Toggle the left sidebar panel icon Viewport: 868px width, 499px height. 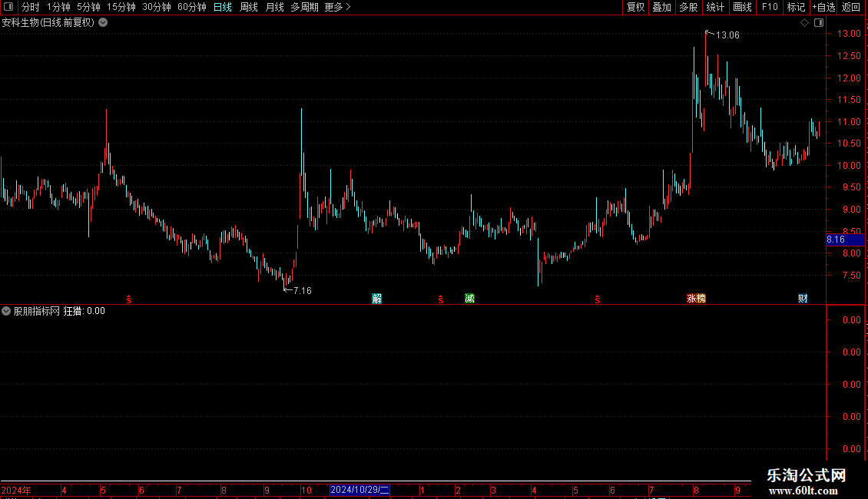[x=8, y=7]
